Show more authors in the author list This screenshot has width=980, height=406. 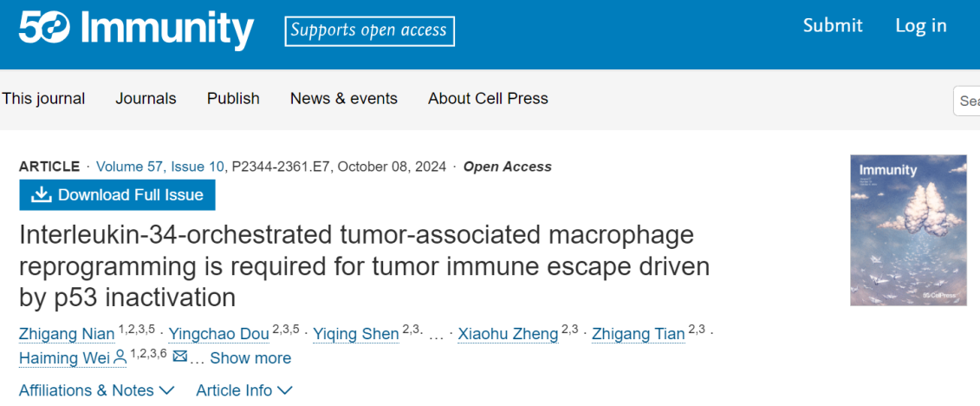[250, 358]
